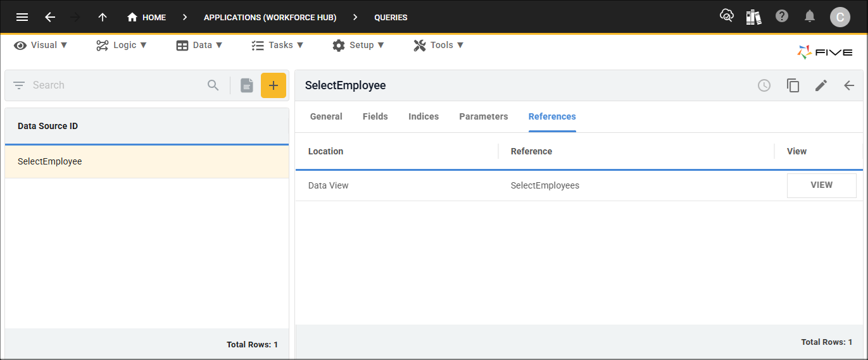Open the Data menu
This screenshot has height=360, width=868.
(199, 45)
